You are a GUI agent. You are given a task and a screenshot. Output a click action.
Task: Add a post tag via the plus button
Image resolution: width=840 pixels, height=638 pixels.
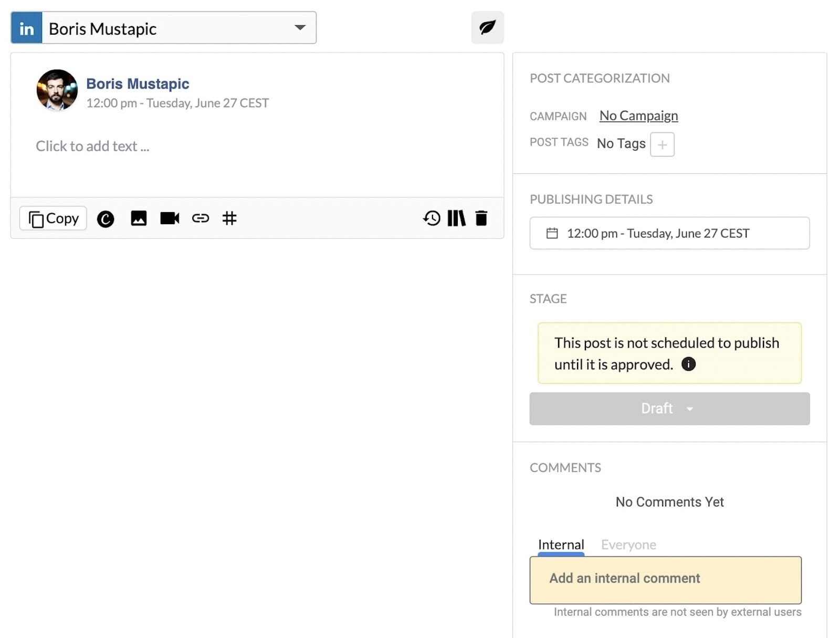(662, 144)
